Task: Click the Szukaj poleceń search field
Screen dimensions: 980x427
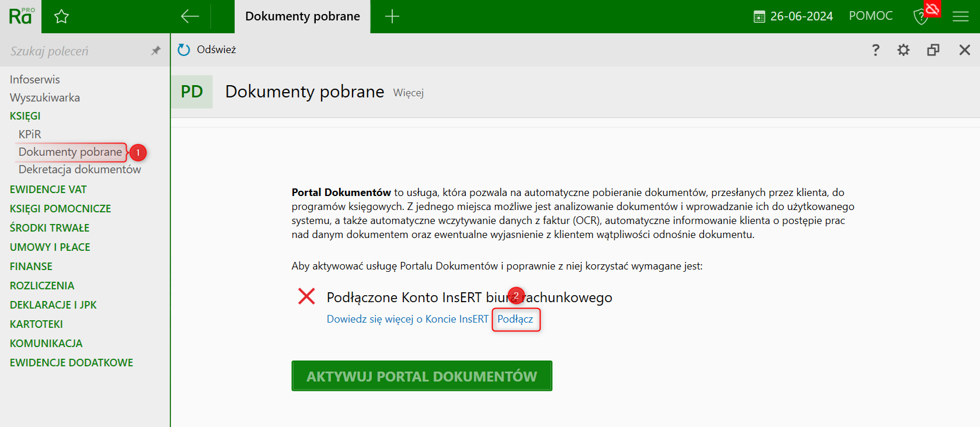Action: (76, 51)
